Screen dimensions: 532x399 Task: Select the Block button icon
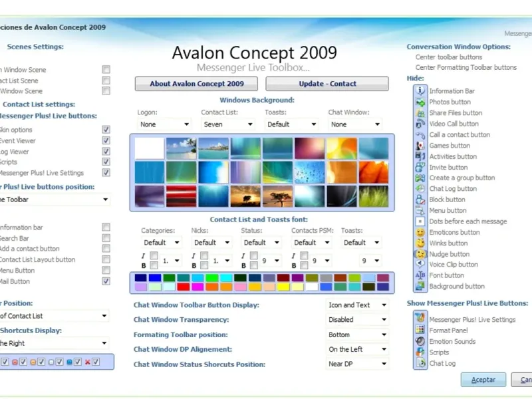(420, 199)
